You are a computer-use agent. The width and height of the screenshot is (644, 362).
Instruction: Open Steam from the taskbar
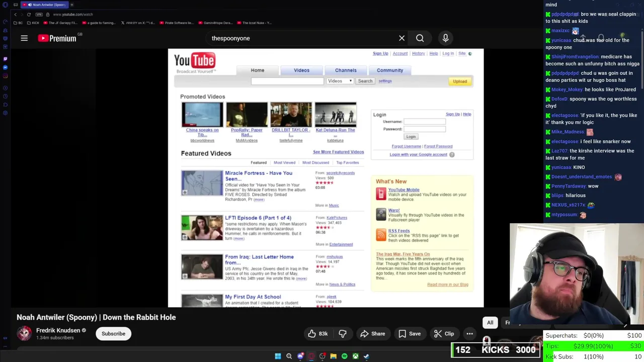(x=366, y=356)
